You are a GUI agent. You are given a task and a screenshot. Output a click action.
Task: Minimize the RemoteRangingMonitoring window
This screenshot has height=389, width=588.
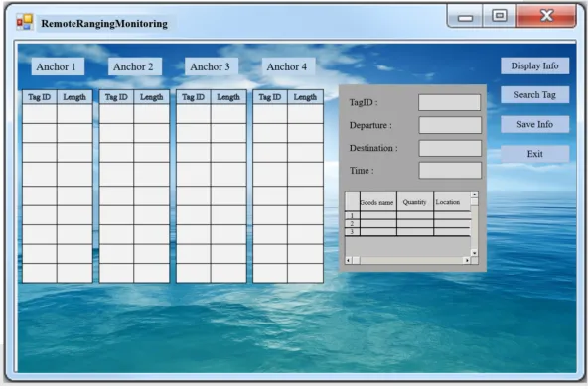pos(465,17)
